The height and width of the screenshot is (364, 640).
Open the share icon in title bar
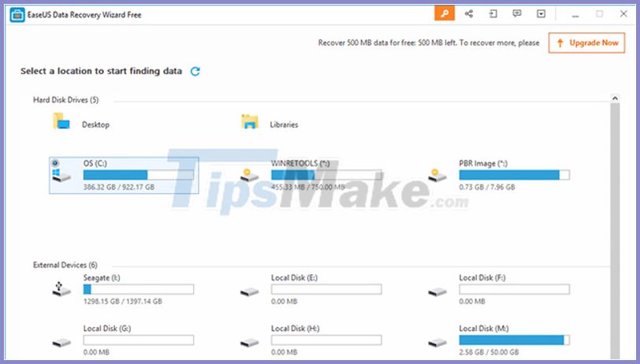pyautogui.click(x=468, y=14)
